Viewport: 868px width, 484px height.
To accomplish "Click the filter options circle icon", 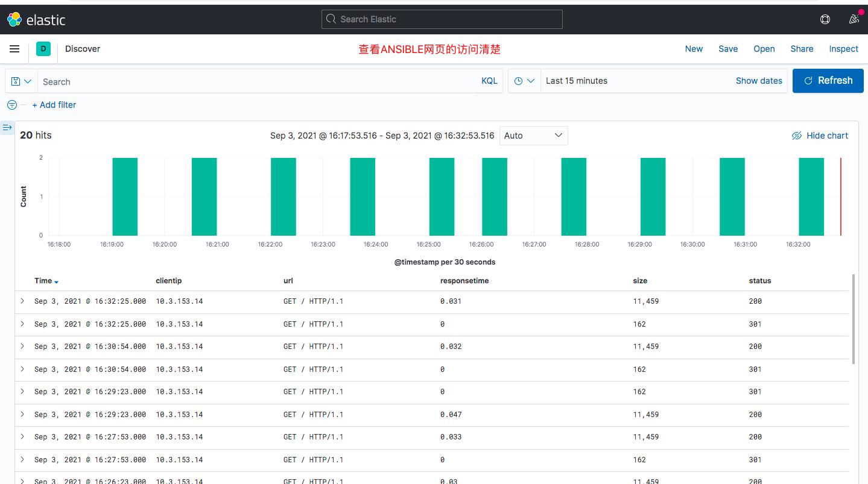I will pyautogui.click(x=12, y=105).
